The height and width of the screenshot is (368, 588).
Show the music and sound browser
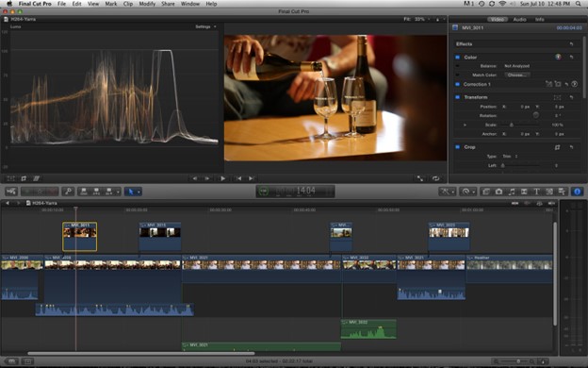[x=512, y=192]
